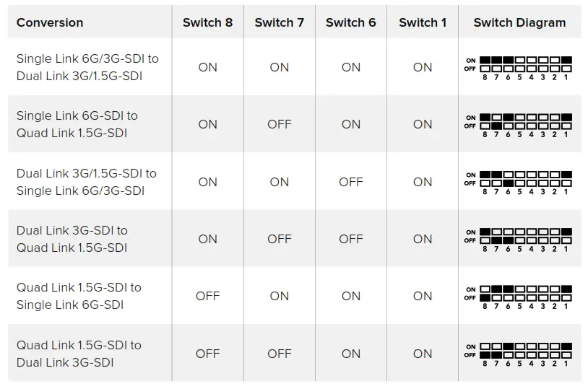Select the Quad Link 1.5G-SDI to Single Link 6G-SDI label
Viewport: 588px width, 389px height.
(79, 296)
